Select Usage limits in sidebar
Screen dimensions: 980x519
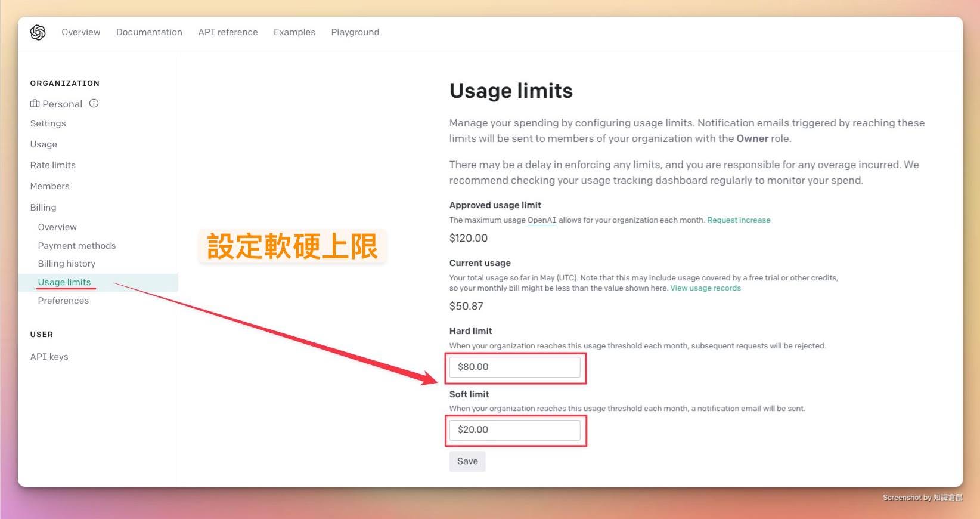point(64,282)
